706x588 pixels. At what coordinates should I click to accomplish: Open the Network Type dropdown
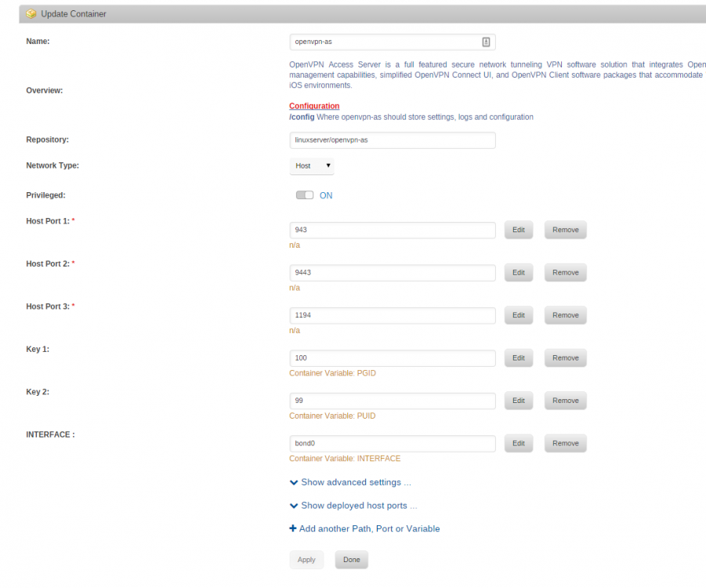tap(312, 165)
